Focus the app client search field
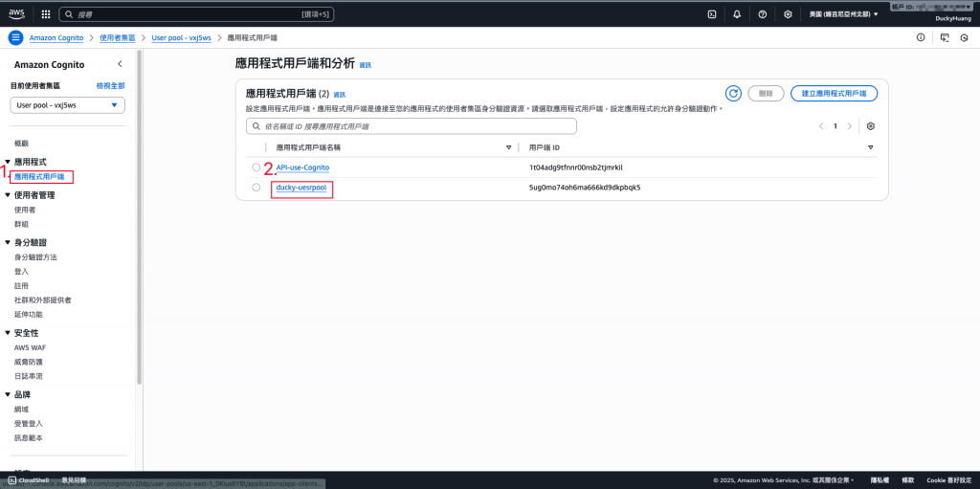980x489 pixels. 412,126
